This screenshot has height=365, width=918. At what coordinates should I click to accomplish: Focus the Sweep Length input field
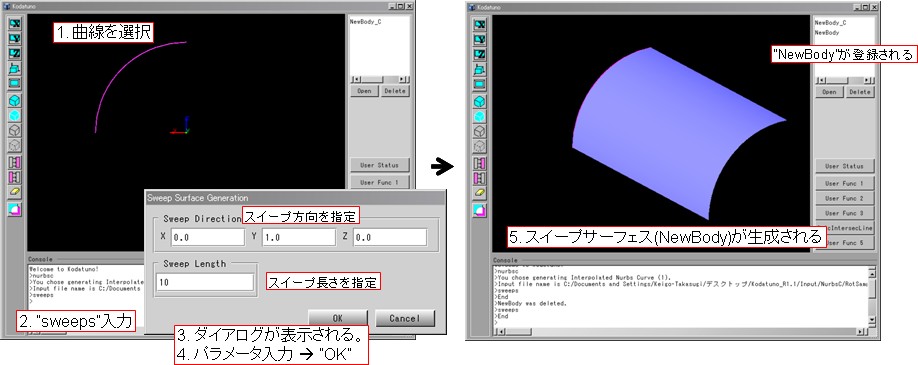[205, 282]
